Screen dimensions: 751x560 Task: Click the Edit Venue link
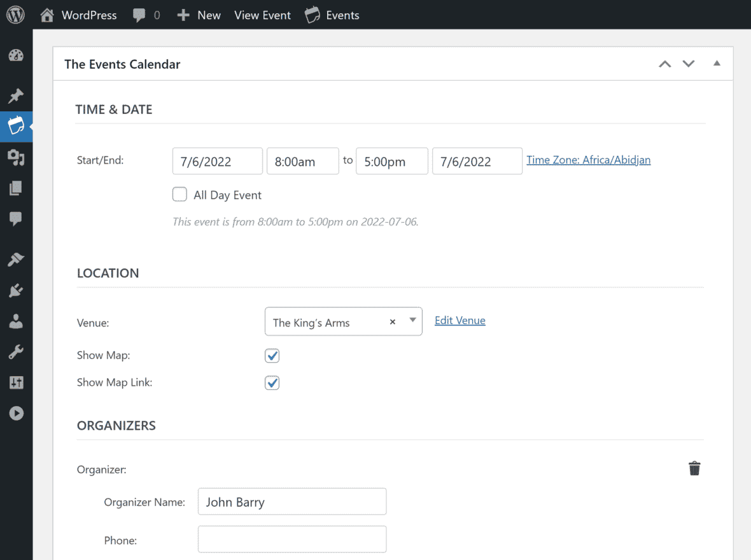pyautogui.click(x=460, y=320)
